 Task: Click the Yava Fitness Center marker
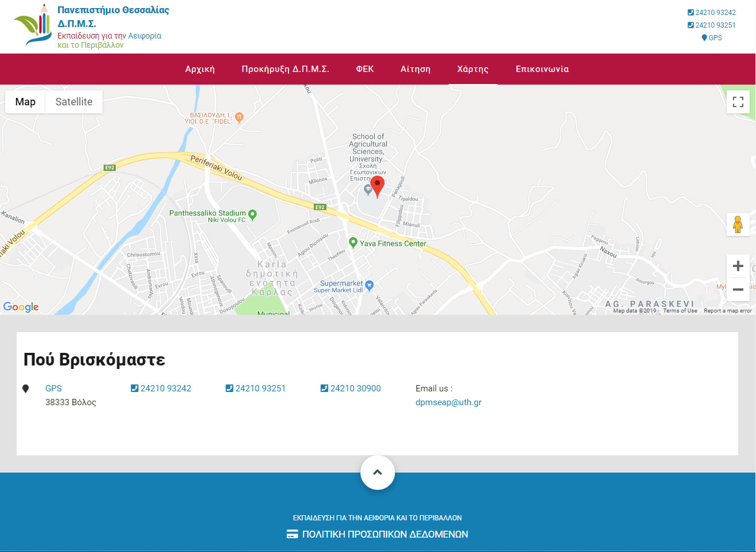point(353,242)
